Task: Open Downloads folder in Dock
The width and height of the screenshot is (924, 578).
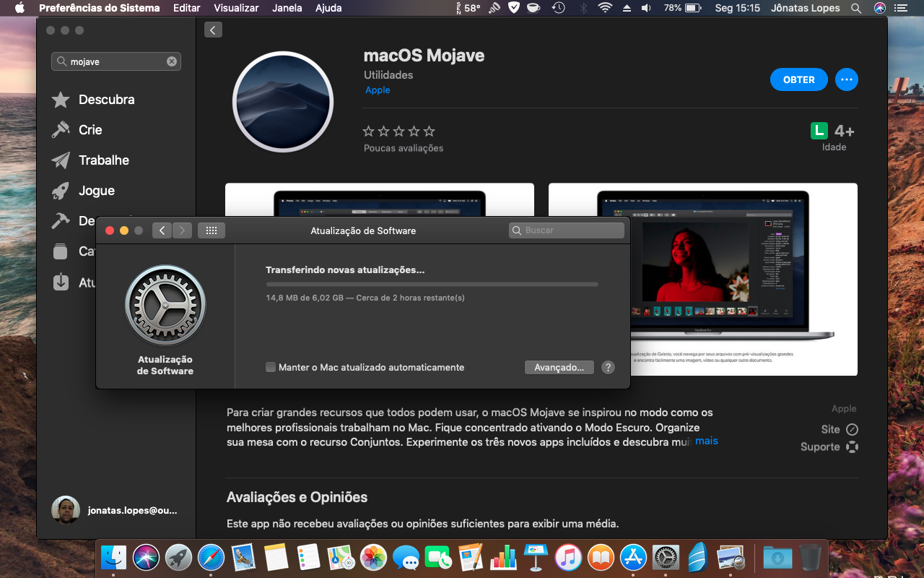Action: click(777, 558)
